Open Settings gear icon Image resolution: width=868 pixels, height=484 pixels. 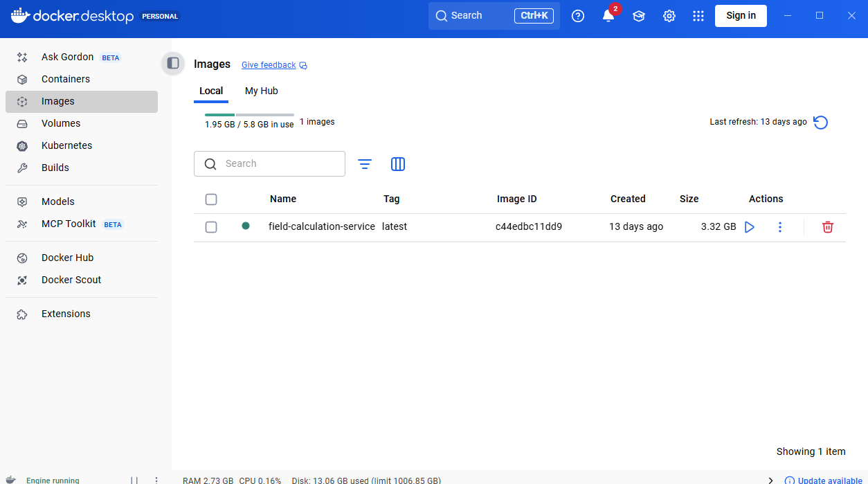(x=669, y=16)
